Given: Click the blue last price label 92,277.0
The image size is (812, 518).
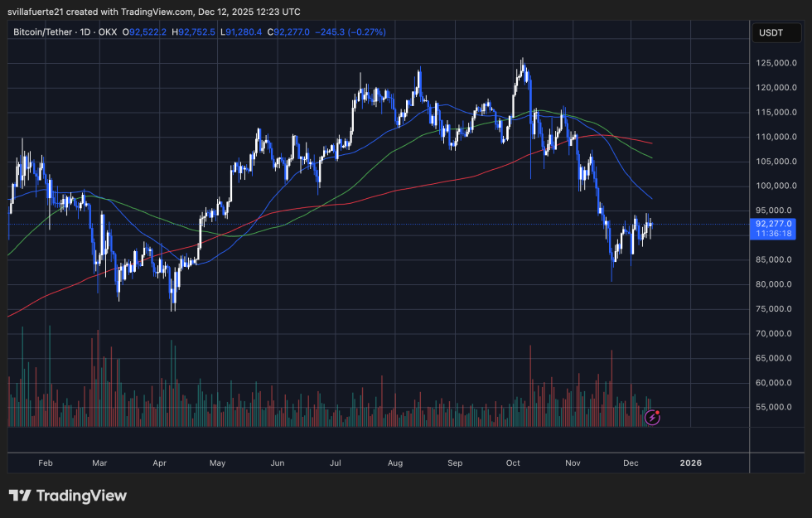Looking at the screenshot, I should pyautogui.click(x=772, y=224).
